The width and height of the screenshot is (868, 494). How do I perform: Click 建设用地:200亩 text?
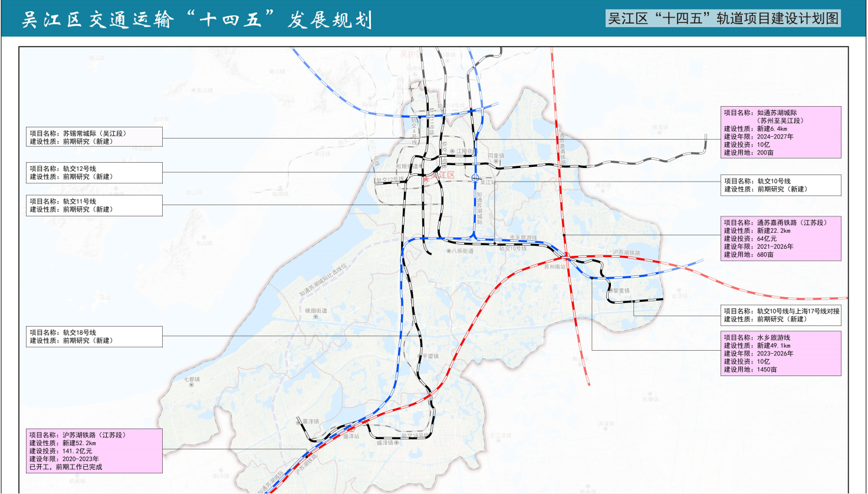click(748, 152)
